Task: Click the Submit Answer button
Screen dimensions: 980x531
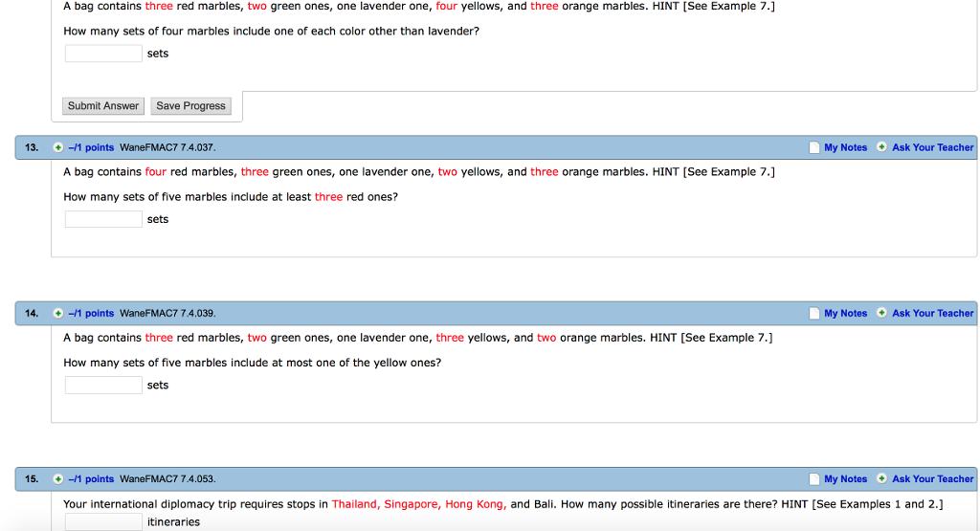Action: coord(103,106)
